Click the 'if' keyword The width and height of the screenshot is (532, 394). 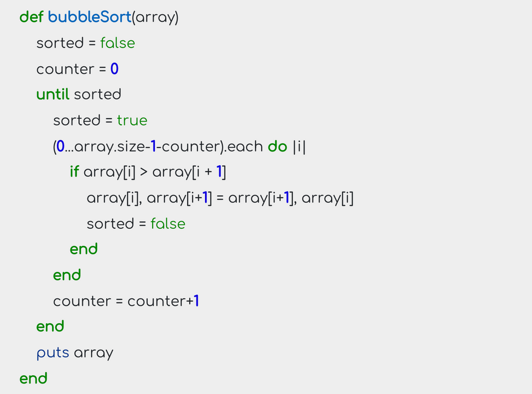point(74,172)
